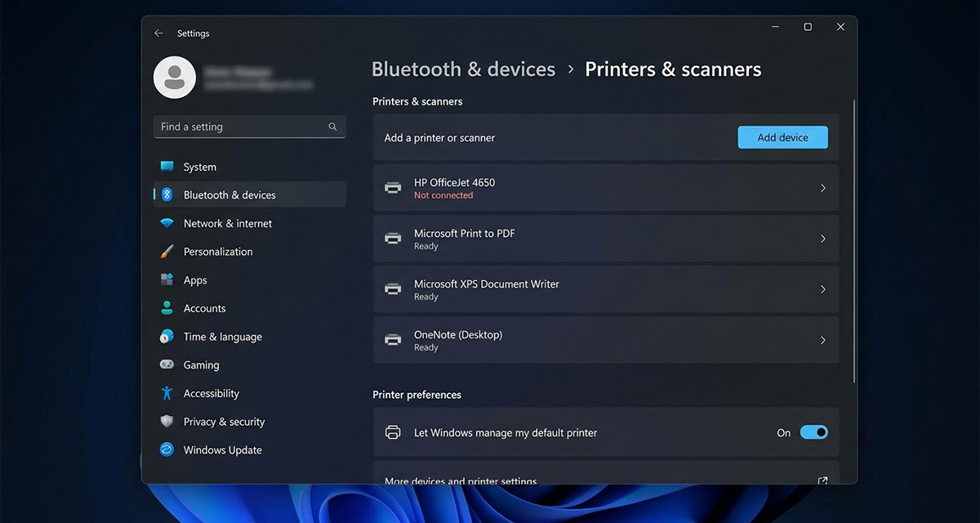Click the Bluetooth icon in sidebar
The width and height of the screenshot is (980, 523).
tap(167, 194)
